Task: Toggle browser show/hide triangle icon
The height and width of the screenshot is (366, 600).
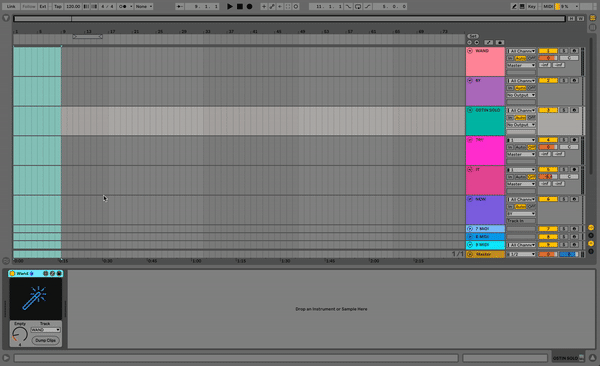Action: (6, 18)
